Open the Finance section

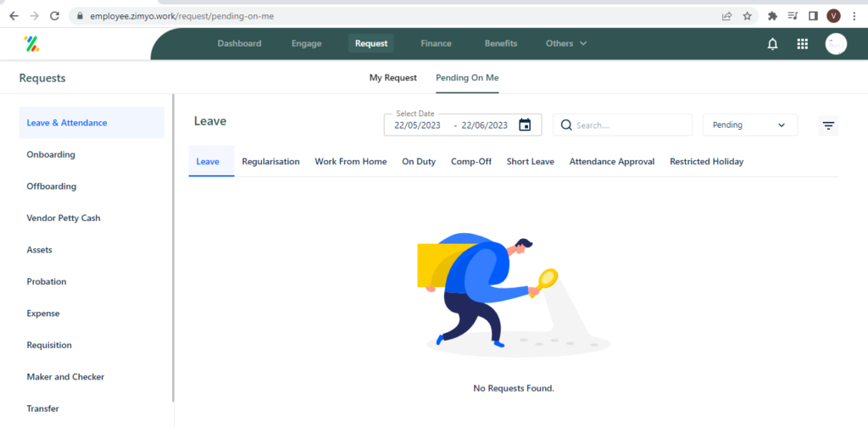click(436, 43)
